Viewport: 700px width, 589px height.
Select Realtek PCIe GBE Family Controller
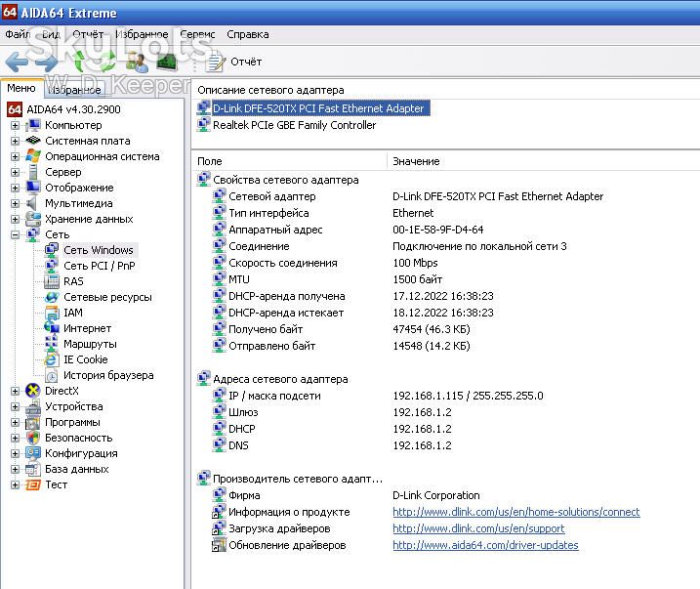tap(294, 125)
